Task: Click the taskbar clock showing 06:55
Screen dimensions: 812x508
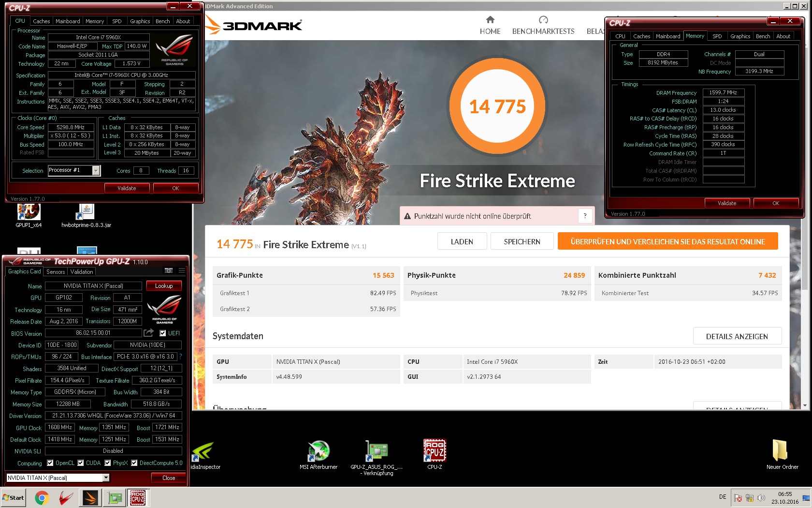Action: coord(785,498)
